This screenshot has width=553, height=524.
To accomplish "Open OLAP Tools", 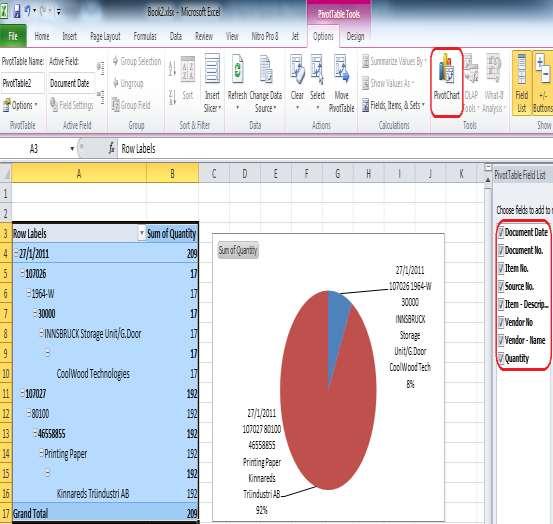I will tap(471, 83).
